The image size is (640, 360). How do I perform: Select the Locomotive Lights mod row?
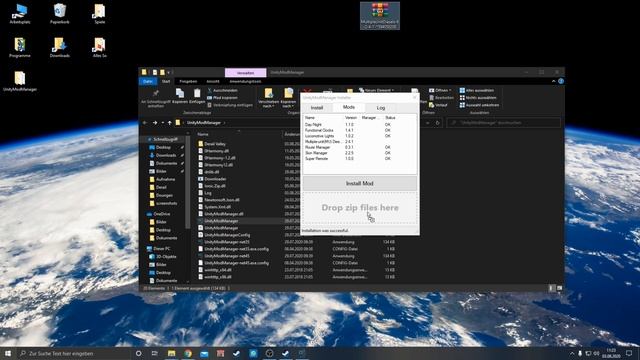pos(359,136)
